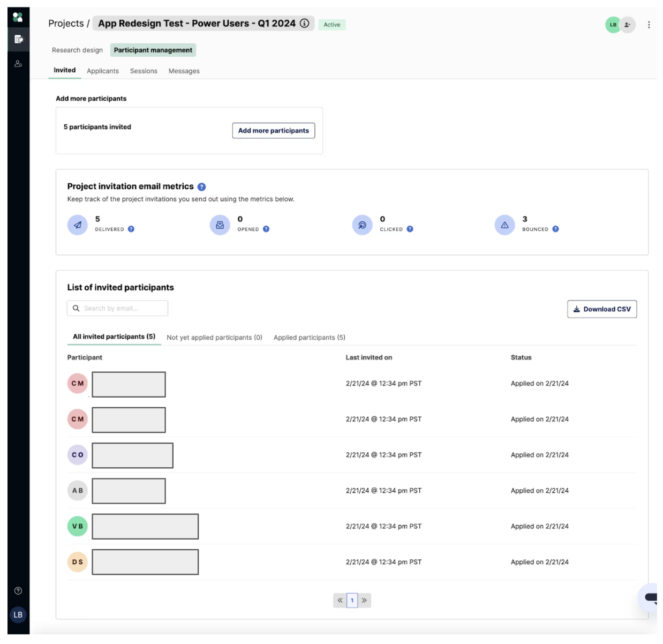Click the App Redesign Test project title
Image resolution: width=663 pixels, height=644 pixels.
click(x=197, y=24)
